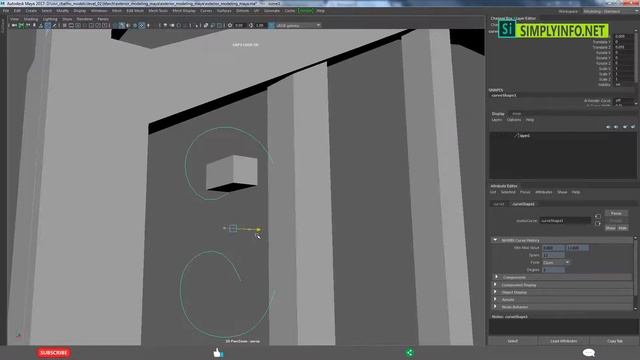Click the nurbsCurve name field
640x360 pixels.
[565, 221]
